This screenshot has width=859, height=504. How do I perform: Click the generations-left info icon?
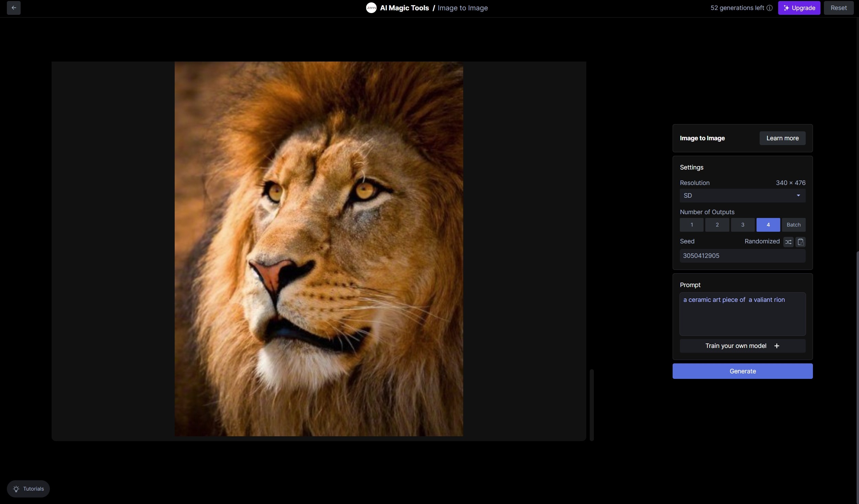[x=770, y=8]
